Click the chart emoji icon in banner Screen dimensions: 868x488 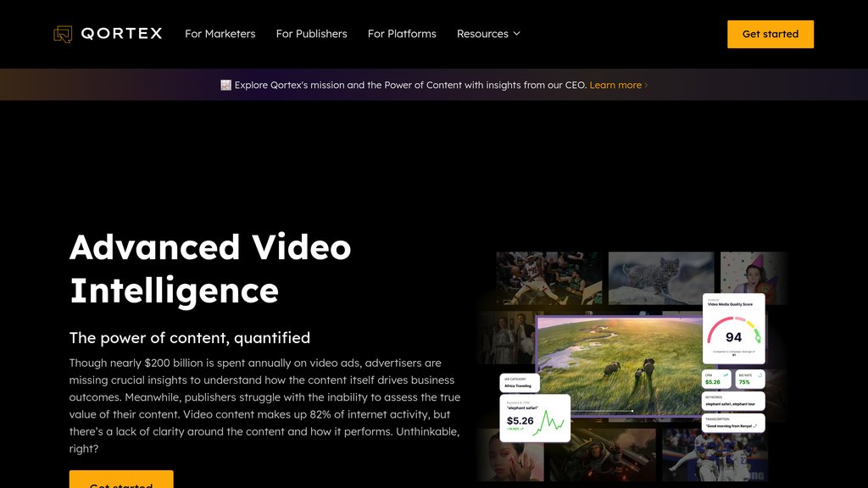click(x=225, y=85)
